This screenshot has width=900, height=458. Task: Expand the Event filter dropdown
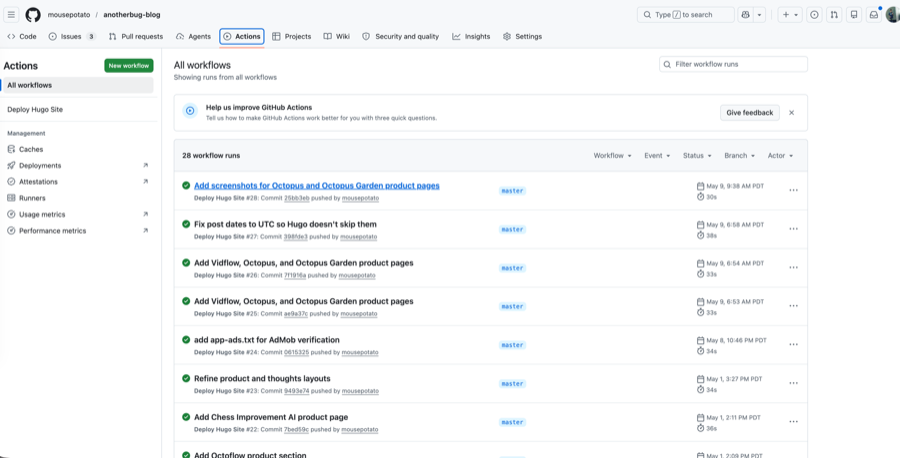(657, 156)
